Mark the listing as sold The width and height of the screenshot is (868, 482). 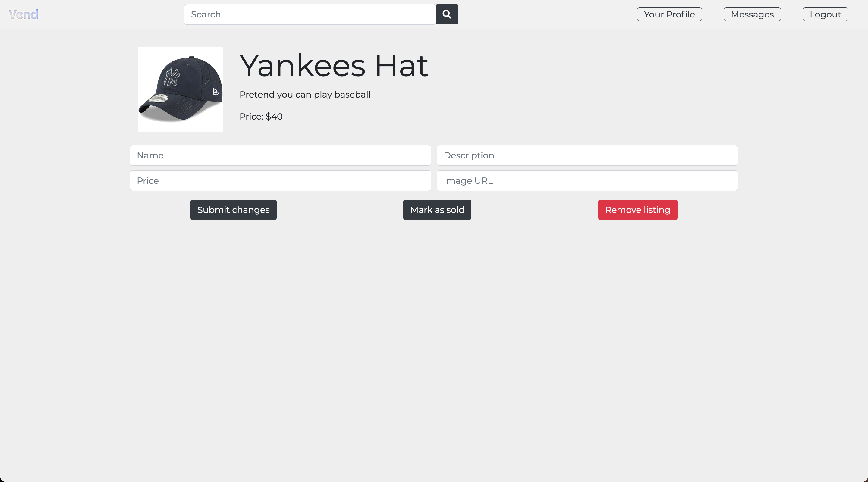[x=437, y=210]
